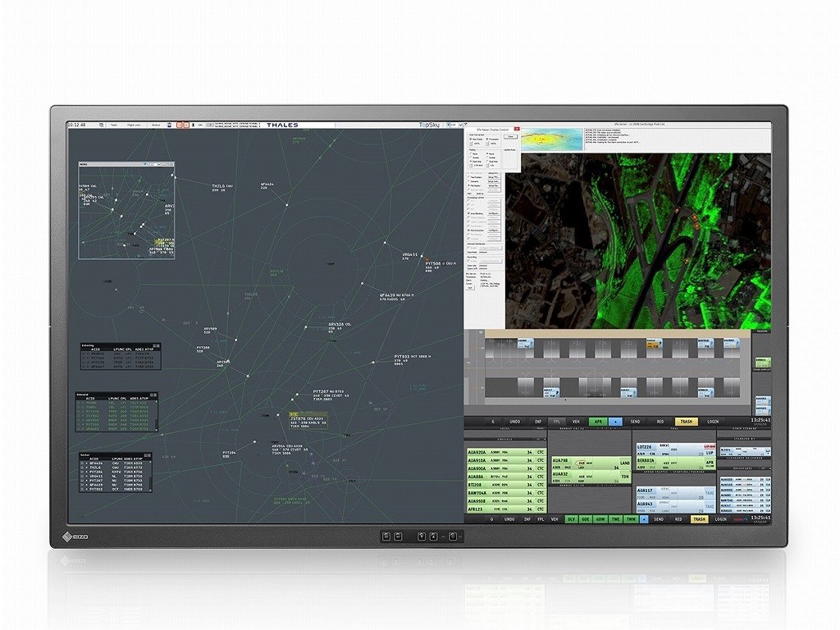Click CTC on the AUA920A strip
Screen dimensions: 840x630
(540, 452)
